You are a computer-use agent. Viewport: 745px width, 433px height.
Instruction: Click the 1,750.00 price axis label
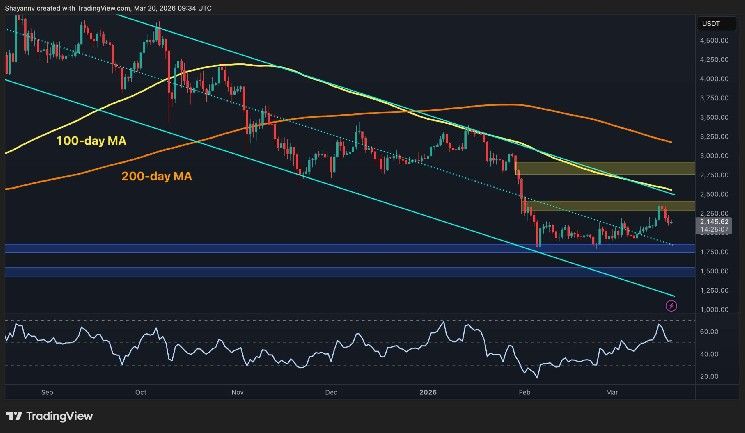point(714,252)
